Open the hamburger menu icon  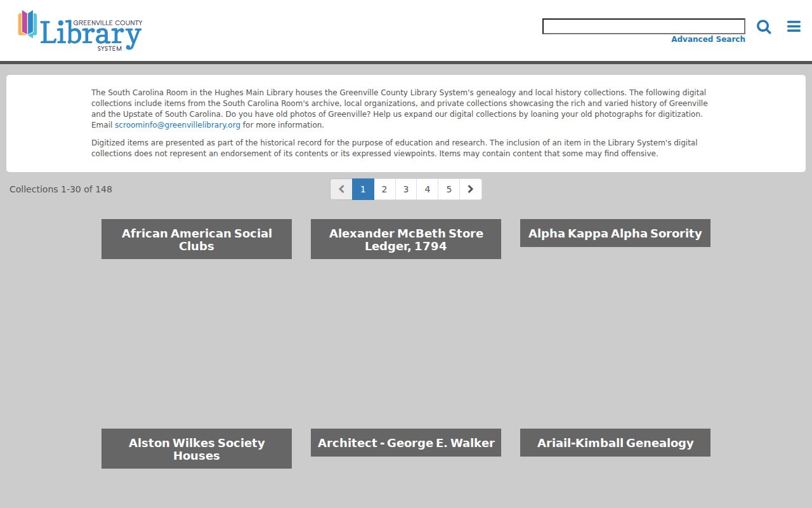pyautogui.click(x=794, y=27)
